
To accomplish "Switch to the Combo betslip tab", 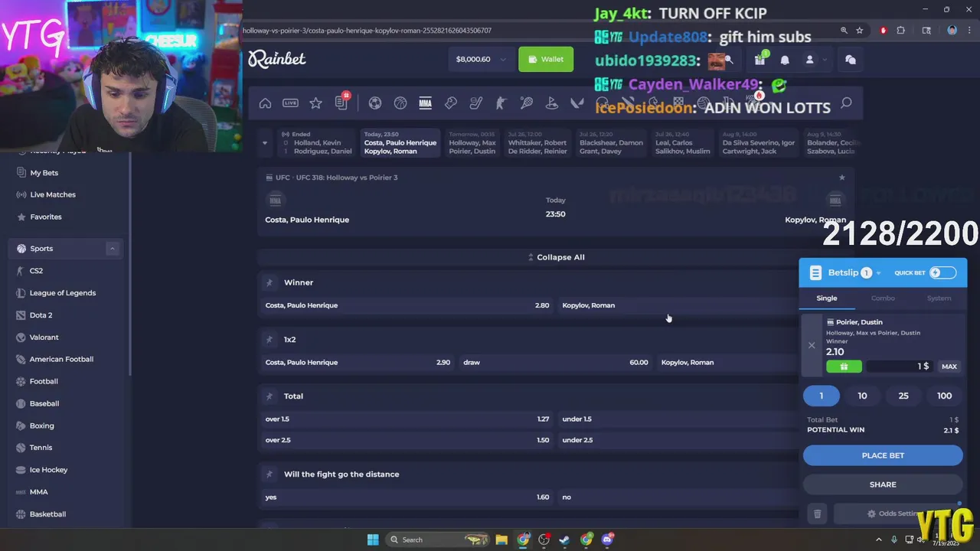I will 883,298.
